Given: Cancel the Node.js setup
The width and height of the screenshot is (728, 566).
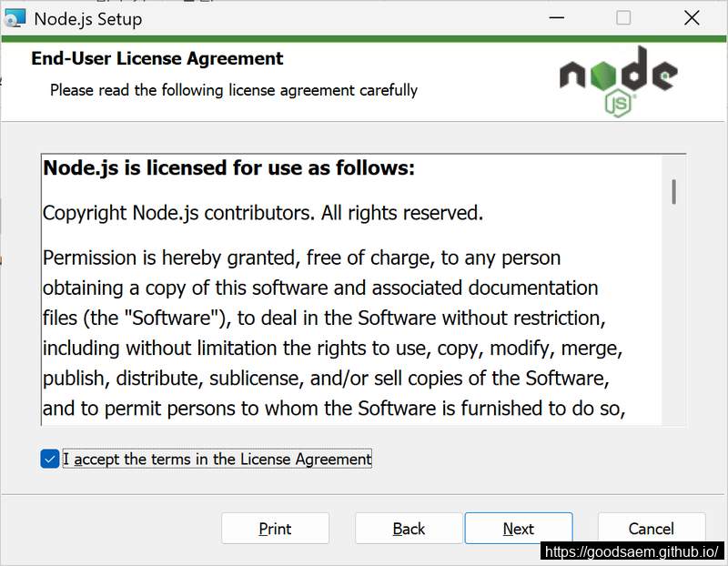Looking at the screenshot, I should 652,529.
